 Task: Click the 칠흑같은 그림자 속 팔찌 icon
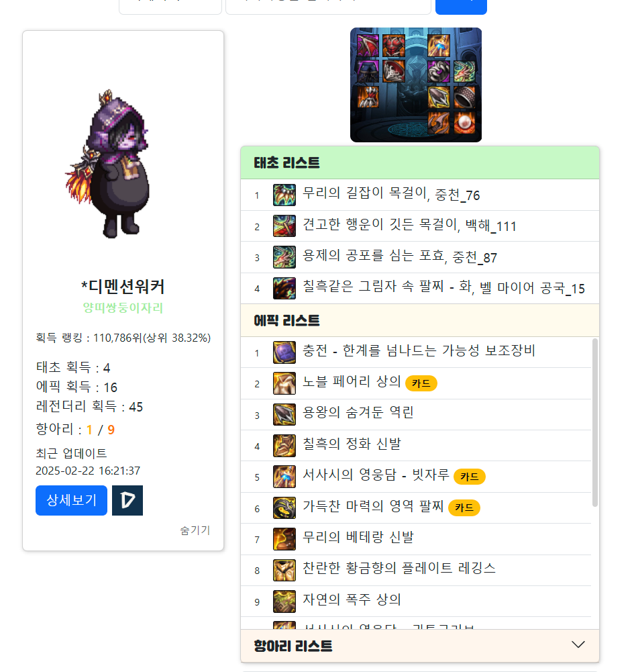point(284,288)
